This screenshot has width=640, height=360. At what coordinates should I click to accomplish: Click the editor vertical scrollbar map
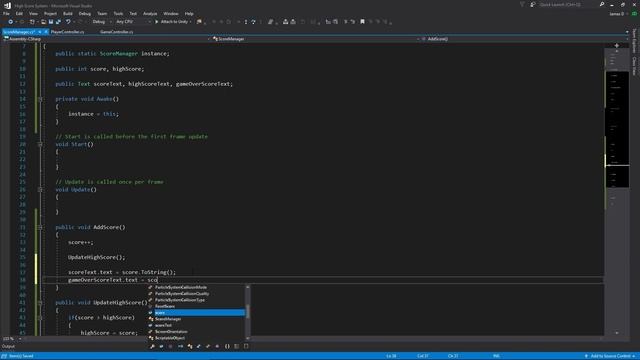click(x=617, y=191)
